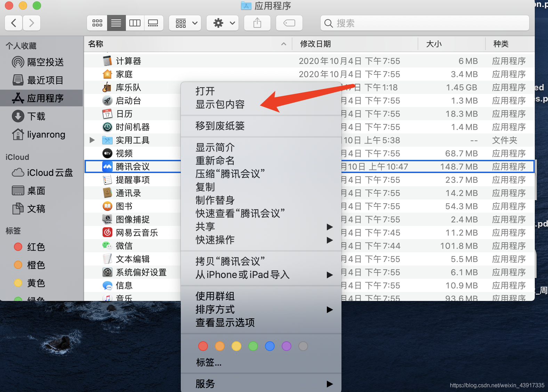Go back with the left chevron button
The image size is (548, 392).
(14, 23)
